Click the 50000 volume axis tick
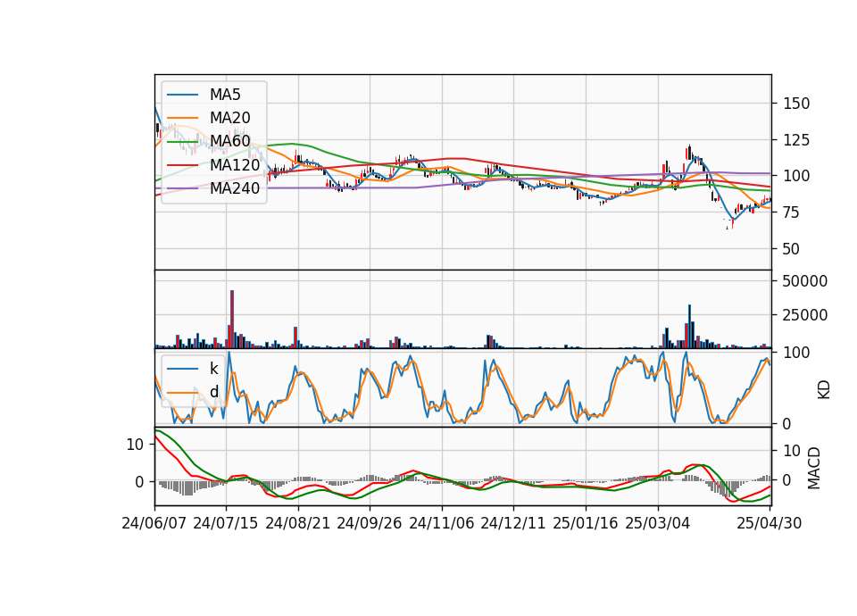 tap(805, 281)
